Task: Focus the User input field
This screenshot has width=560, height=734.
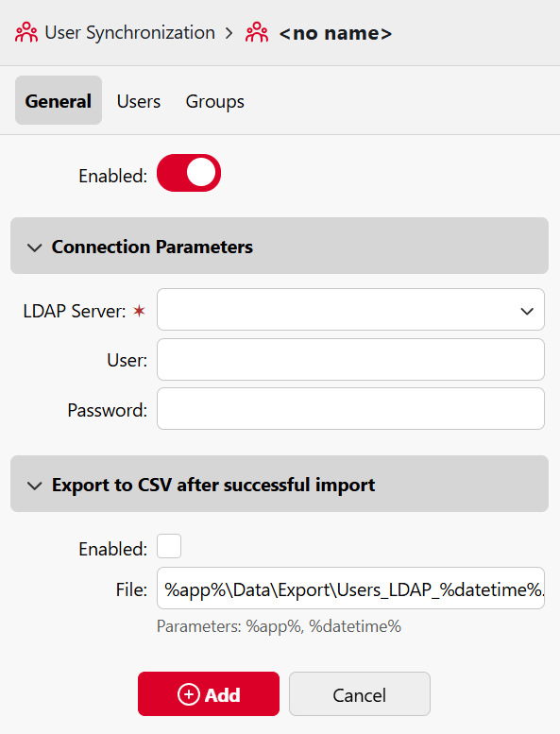Action: (x=350, y=360)
